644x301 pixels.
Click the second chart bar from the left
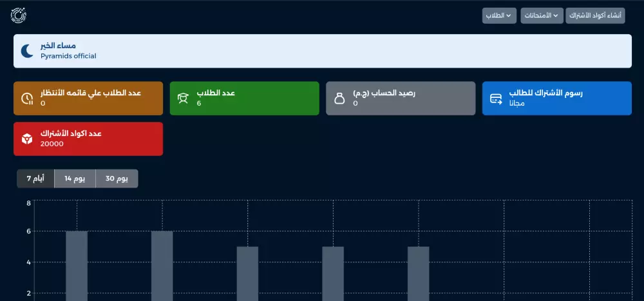162,266
